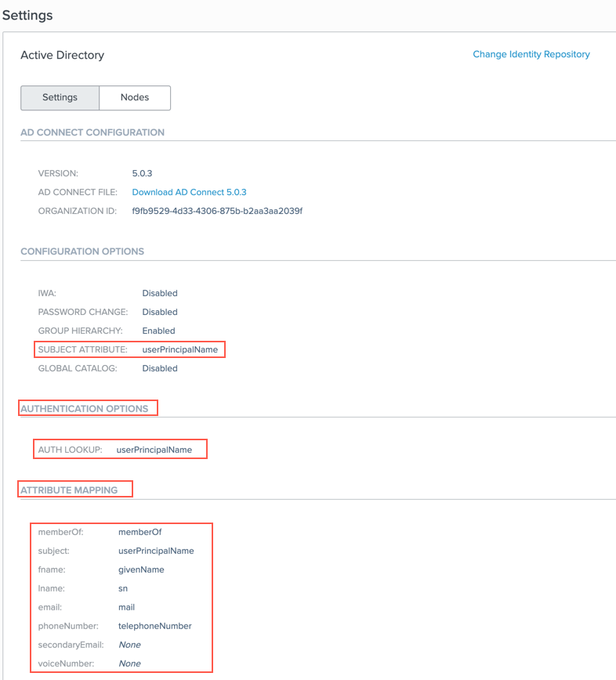Click the telephoneNumber mapping value
This screenshot has width=616, height=680.
[x=154, y=626]
